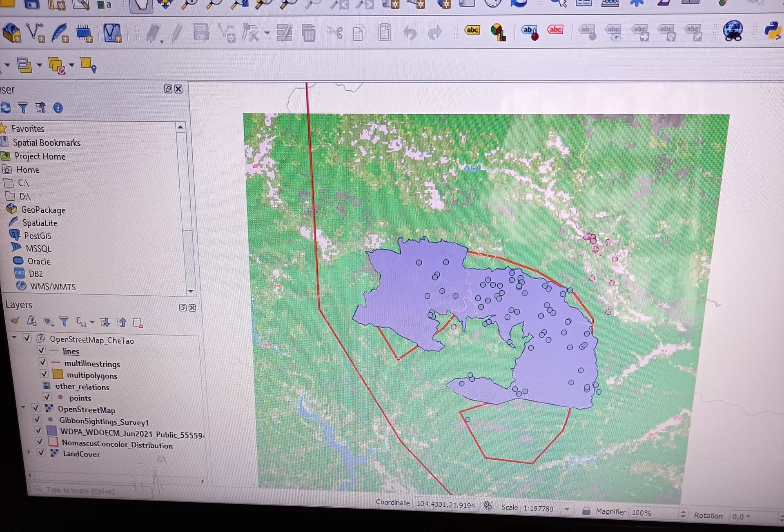Click the Type to locate search field
This screenshot has width=784, height=532.
point(116,490)
